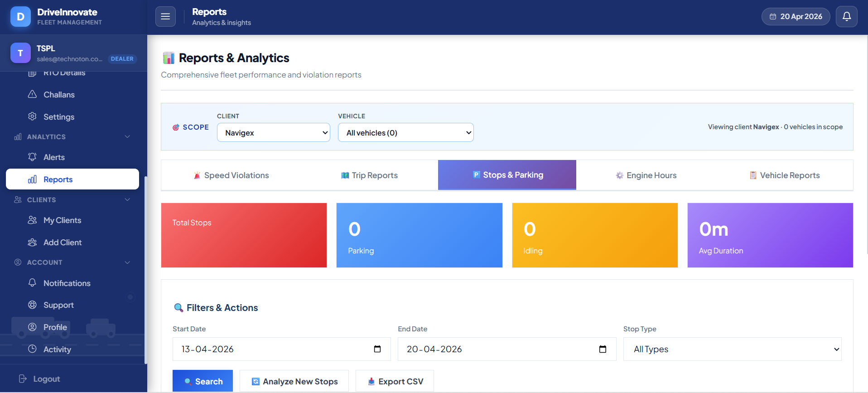Click the Search button
Image resolution: width=868 pixels, height=393 pixels.
coord(203,382)
